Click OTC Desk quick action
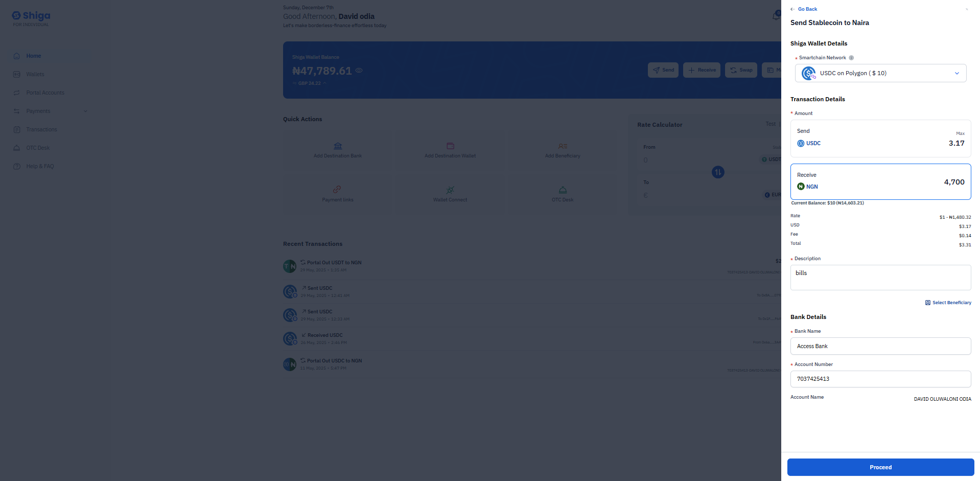The height and width of the screenshot is (481, 980). [x=563, y=194]
